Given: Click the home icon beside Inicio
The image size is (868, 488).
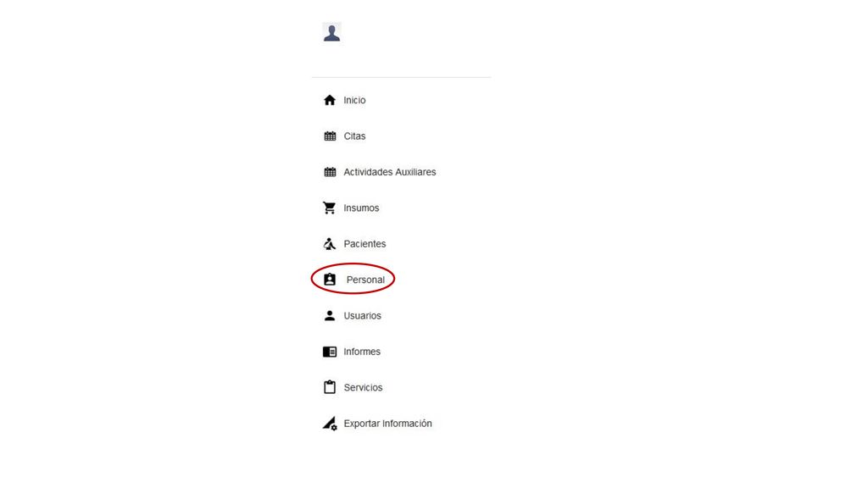Looking at the screenshot, I should pos(330,100).
